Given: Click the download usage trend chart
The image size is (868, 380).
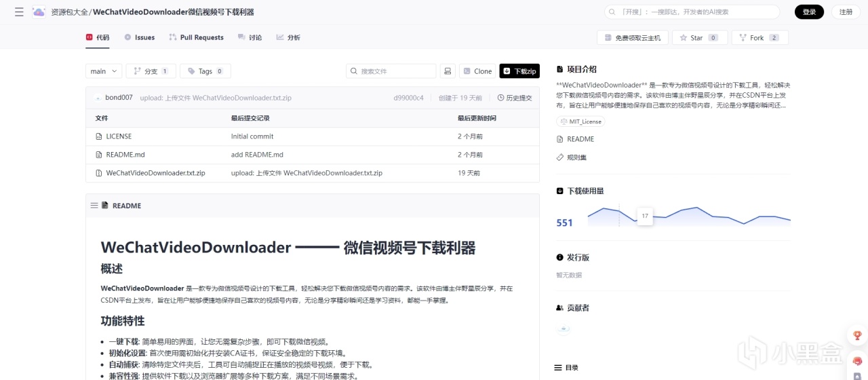Looking at the screenshot, I should (x=689, y=216).
